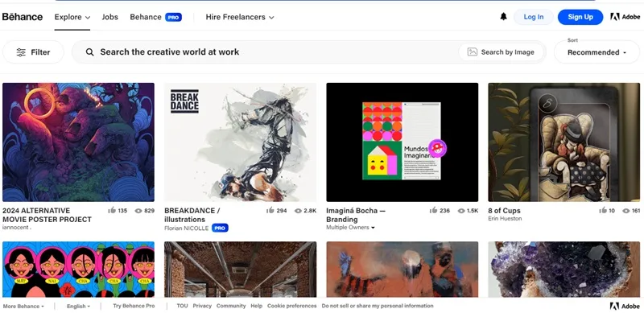Viewport: 644px width, 313px height.
Task: Click thumbs-up on Imaginá Bocha Branding
Action: coord(433,210)
